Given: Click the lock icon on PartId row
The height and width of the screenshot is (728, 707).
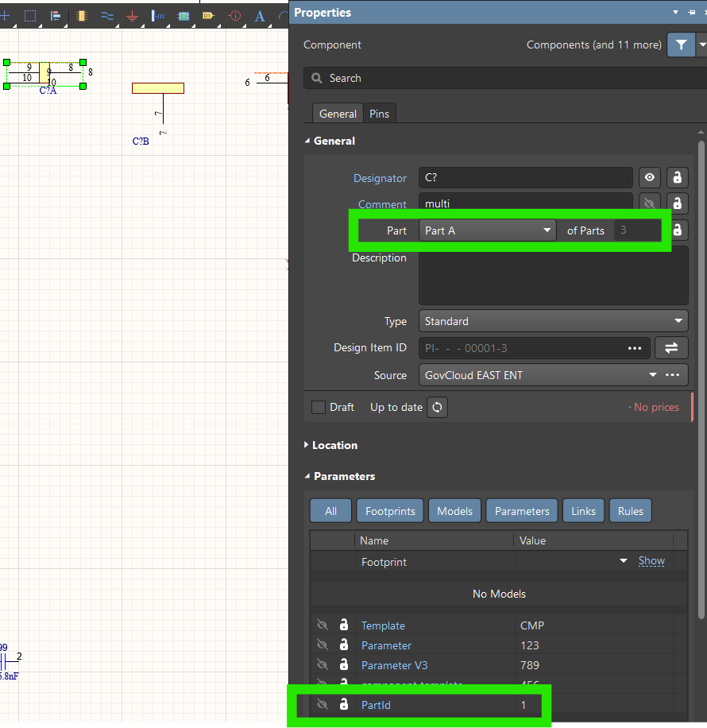Looking at the screenshot, I should click(343, 704).
